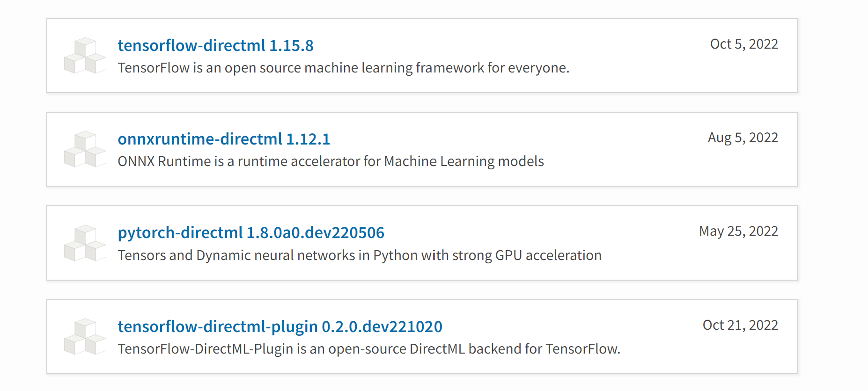Select the tensorflow-directml result card
868x391 pixels.
422,56
